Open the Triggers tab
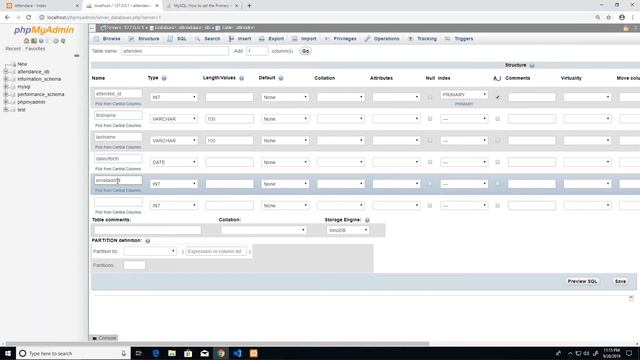Viewport: 640px width, 360px height. coord(459,39)
